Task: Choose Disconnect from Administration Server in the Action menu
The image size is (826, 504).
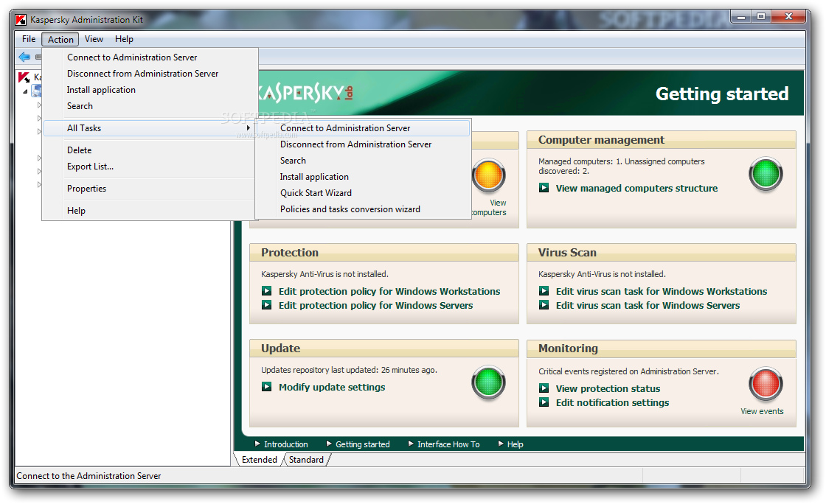Action: (150, 74)
